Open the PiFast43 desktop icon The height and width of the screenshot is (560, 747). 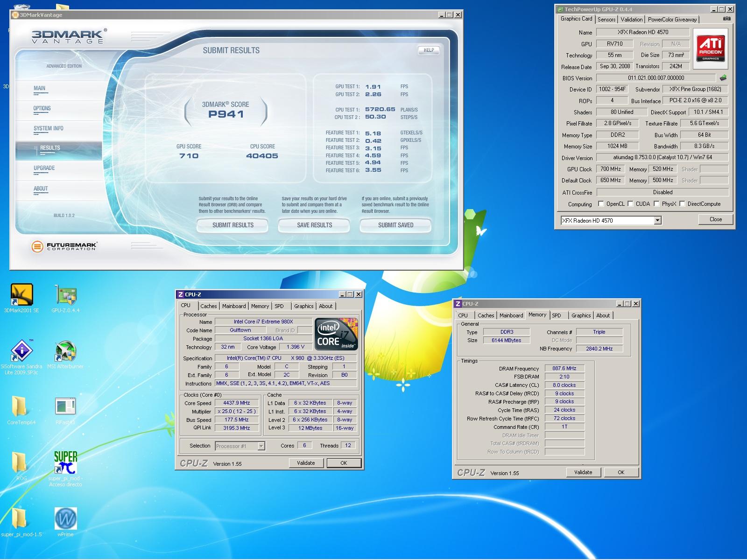65,411
